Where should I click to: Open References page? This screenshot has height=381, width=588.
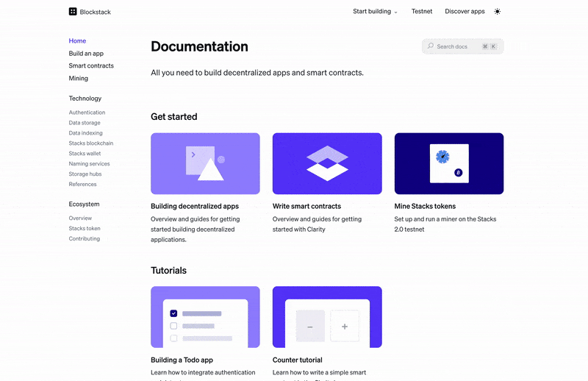(82, 185)
